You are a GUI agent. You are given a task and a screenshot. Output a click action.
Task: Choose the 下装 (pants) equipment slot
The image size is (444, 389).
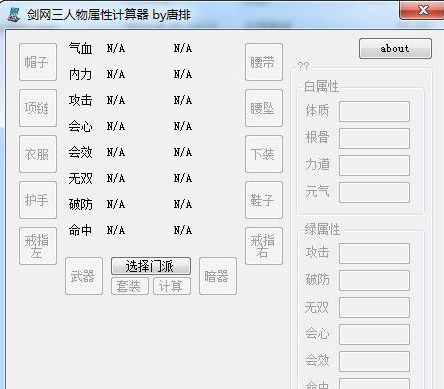(x=264, y=154)
